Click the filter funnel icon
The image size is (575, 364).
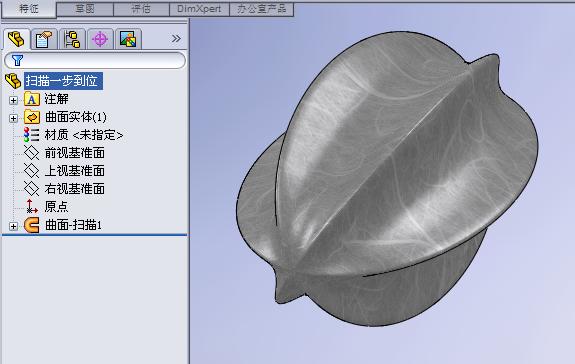(17, 60)
